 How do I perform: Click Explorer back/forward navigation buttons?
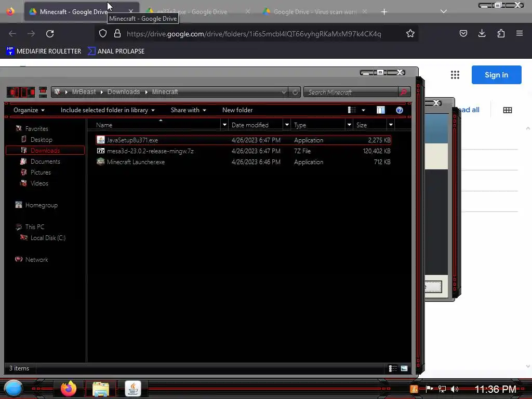coord(21,92)
